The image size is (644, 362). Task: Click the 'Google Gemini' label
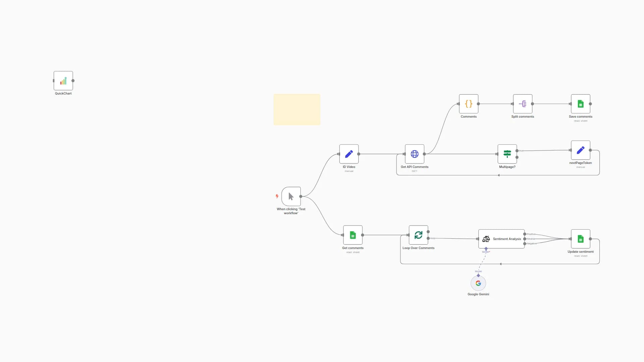click(x=478, y=294)
